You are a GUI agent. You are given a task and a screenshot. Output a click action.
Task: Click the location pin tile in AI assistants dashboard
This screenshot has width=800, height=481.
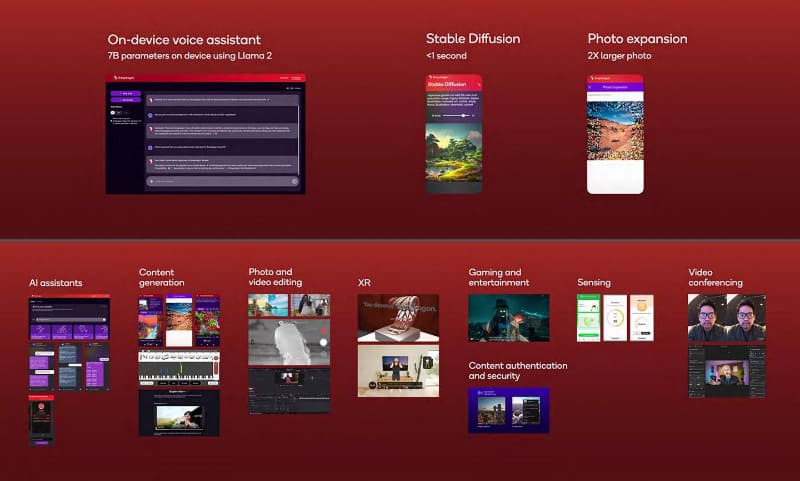point(83,332)
